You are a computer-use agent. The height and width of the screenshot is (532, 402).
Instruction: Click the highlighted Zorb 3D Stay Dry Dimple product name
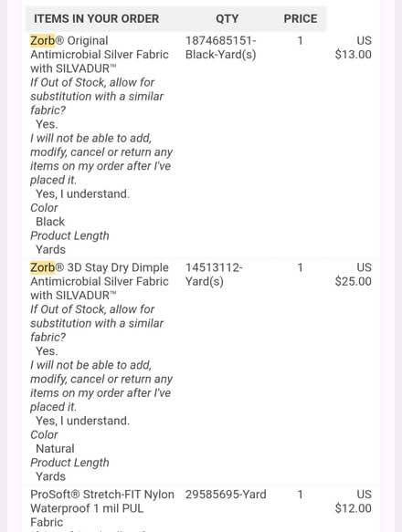coord(100,281)
